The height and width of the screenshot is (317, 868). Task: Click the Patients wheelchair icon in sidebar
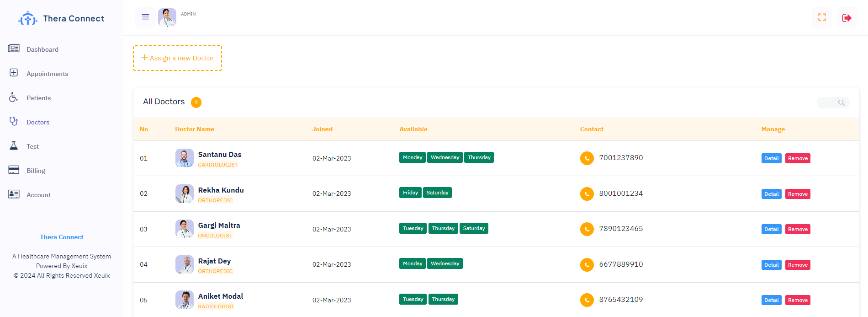14,97
